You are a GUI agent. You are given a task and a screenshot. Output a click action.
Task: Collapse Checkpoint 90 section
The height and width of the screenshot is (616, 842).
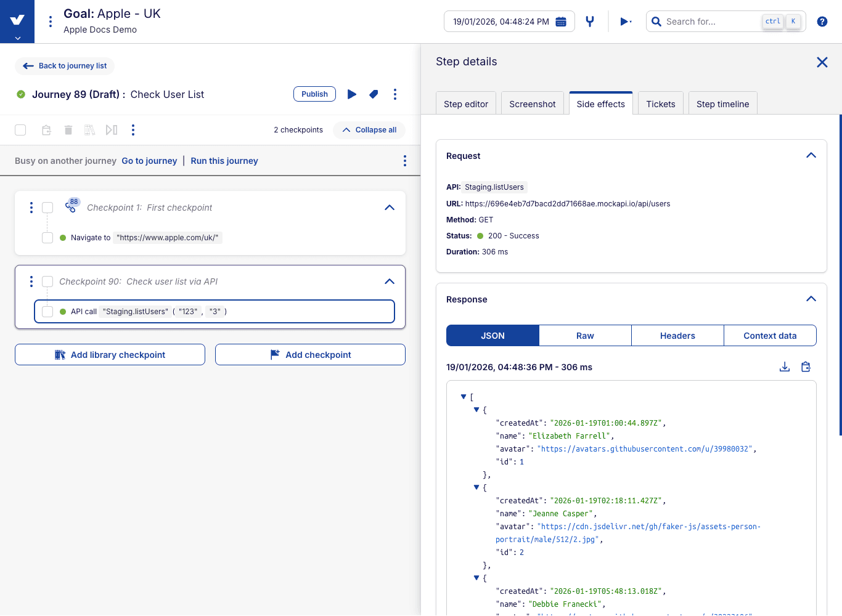pyautogui.click(x=390, y=282)
